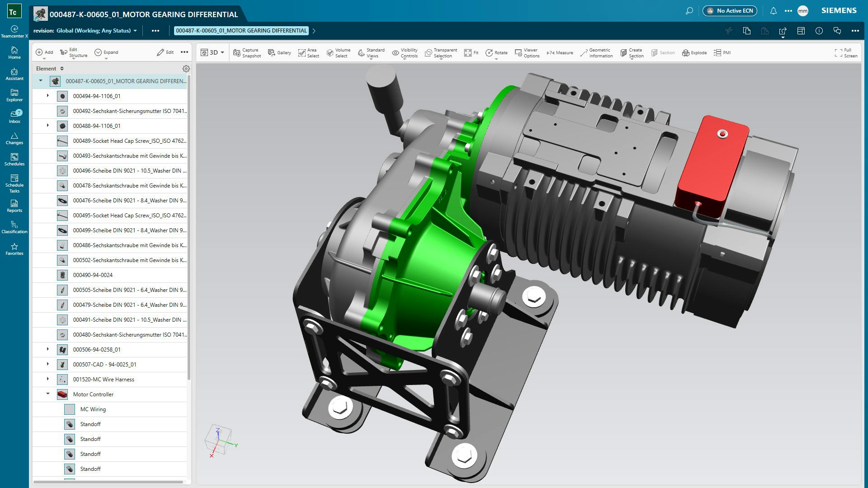Screen dimensions: 868x488
Task: Open the Measure tool
Action: pos(560,52)
